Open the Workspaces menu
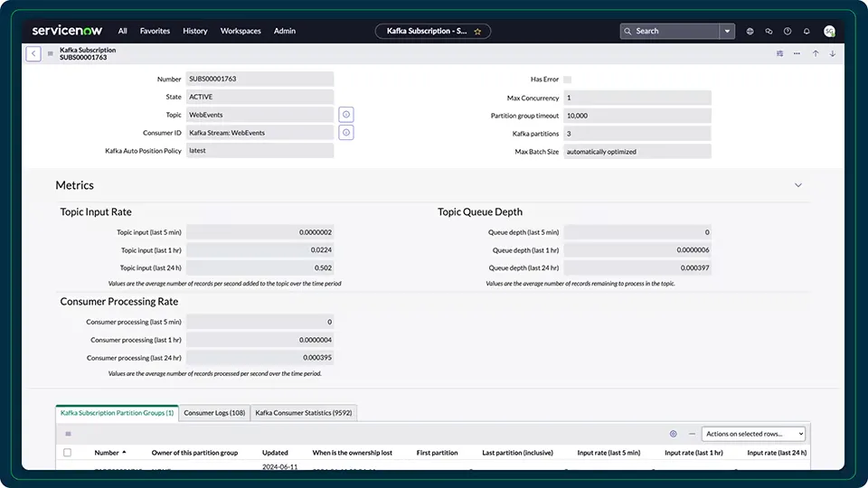This screenshot has width=868, height=488. pyautogui.click(x=241, y=31)
